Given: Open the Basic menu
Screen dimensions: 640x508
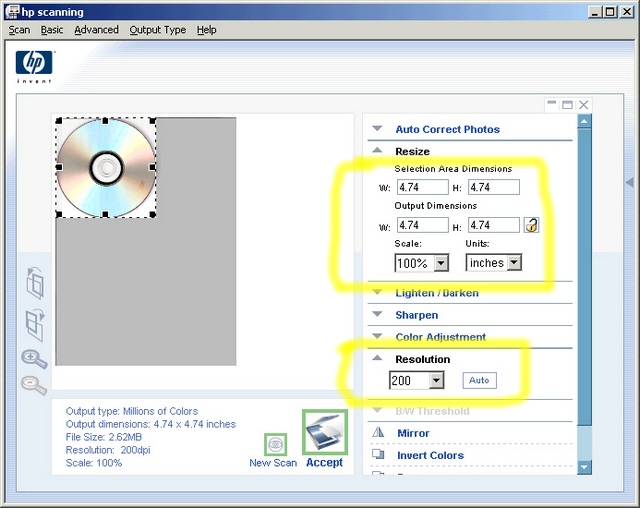Looking at the screenshot, I should pyautogui.click(x=52, y=30).
